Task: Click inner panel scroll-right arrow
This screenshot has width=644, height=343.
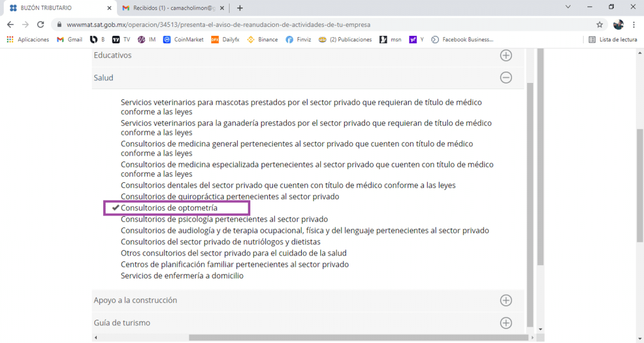Action: [x=533, y=338]
